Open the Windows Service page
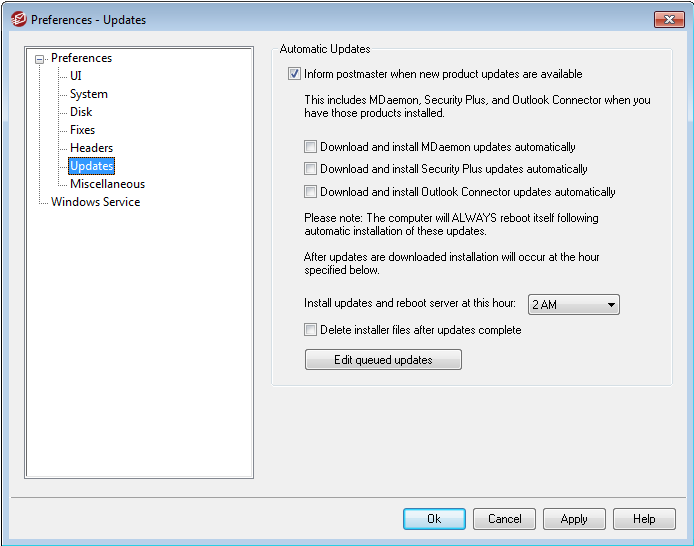694x546 pixels. 96,202
